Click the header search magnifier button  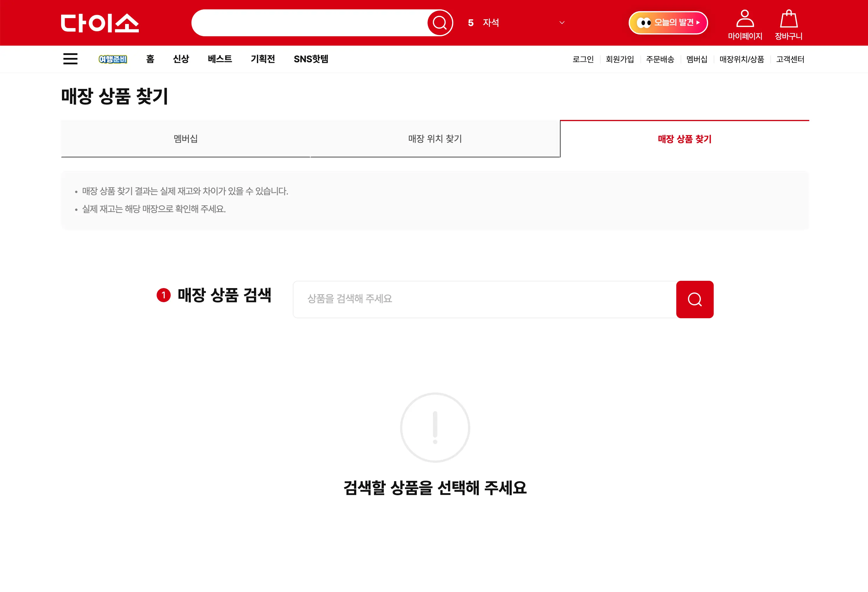click(440, 23)
